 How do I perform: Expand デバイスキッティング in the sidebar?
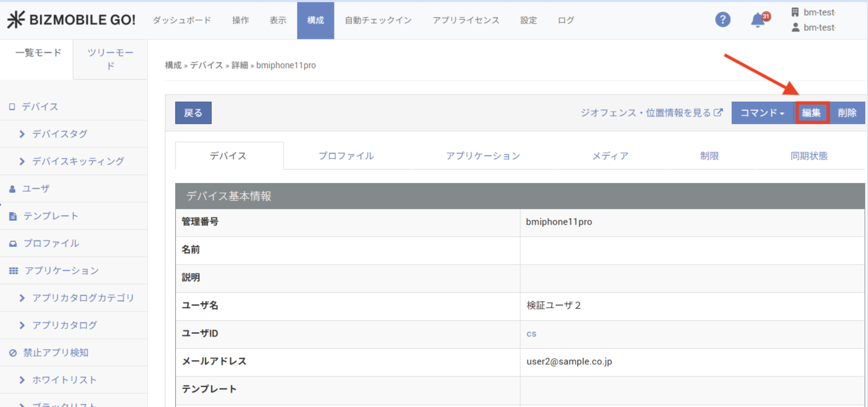point(22,161)
